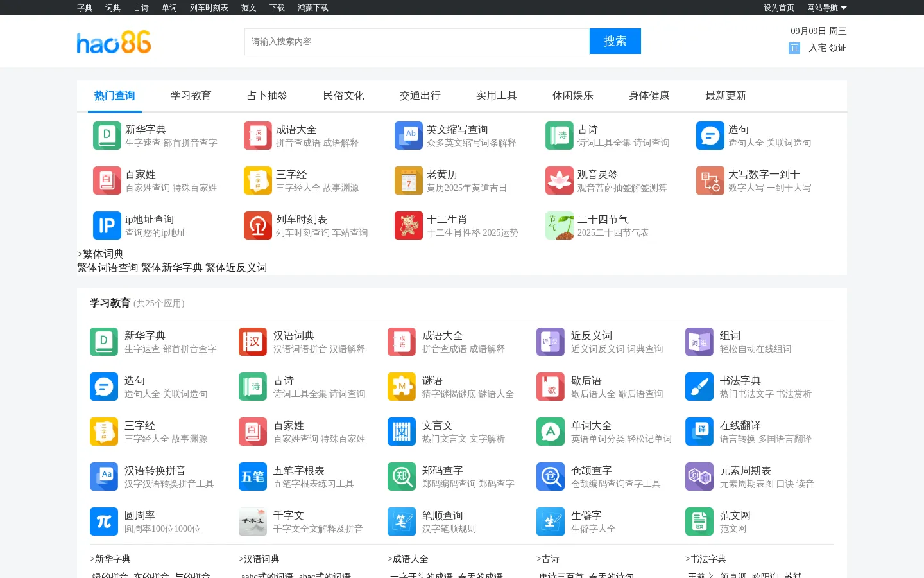Image resolution: width=924 pixels, height=578 pixels.
Task: Switch to the 学习教育 tab
Action: (x=191, y=96)
